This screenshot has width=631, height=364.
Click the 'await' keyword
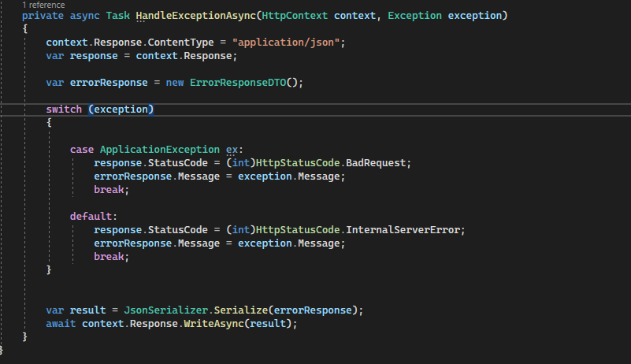[x=61, y=323]
